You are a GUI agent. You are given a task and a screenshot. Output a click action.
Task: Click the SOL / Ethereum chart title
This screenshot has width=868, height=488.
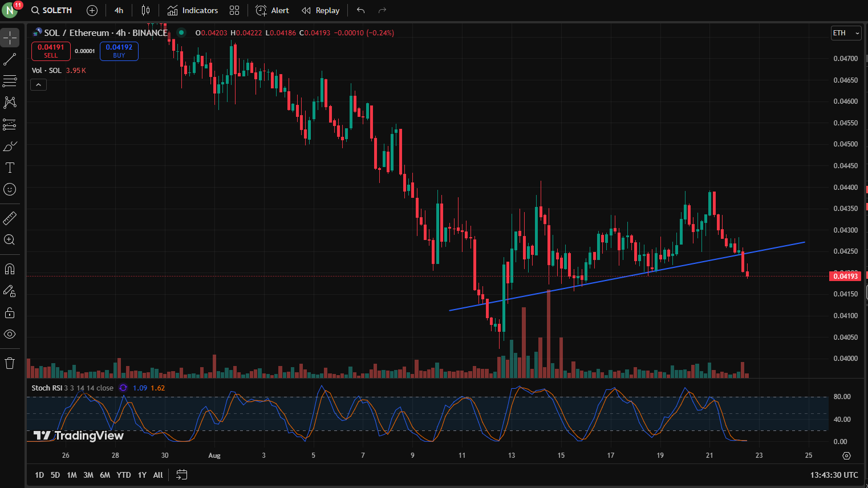[x=106, y=32]
